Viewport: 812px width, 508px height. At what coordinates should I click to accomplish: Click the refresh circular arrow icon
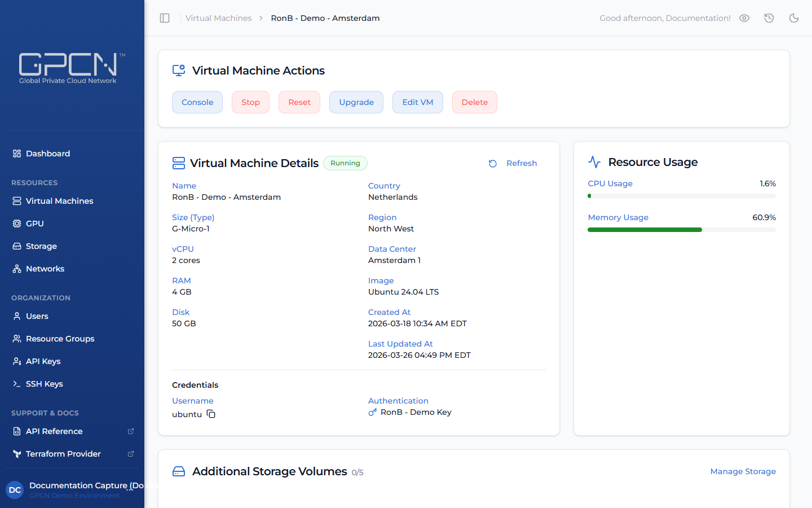point(493,164)
